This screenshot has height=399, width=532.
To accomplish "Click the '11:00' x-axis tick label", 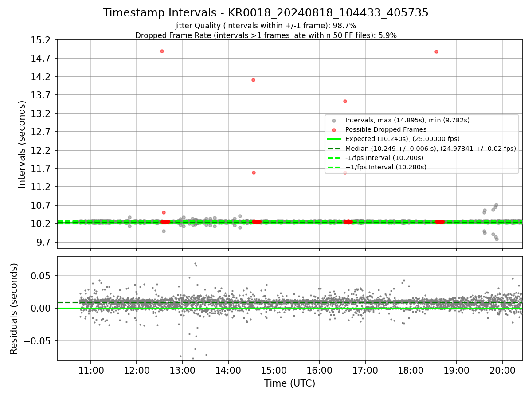I will coord(91,371).
